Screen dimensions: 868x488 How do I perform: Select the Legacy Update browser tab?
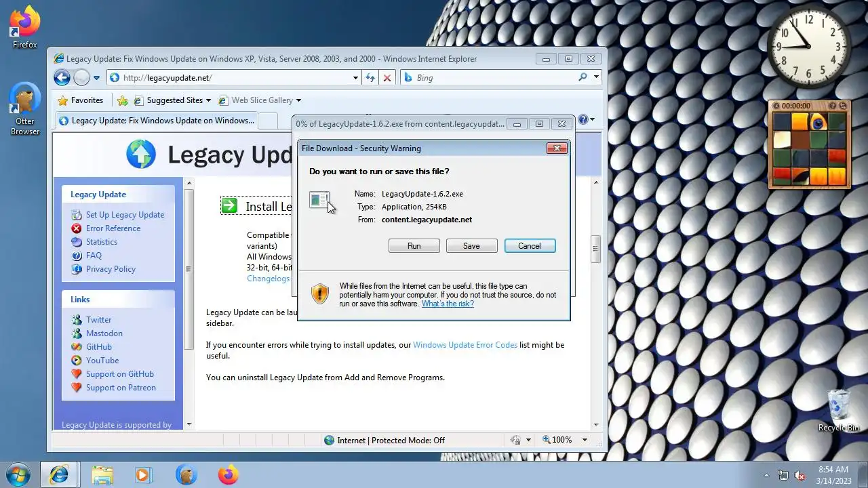157,121
